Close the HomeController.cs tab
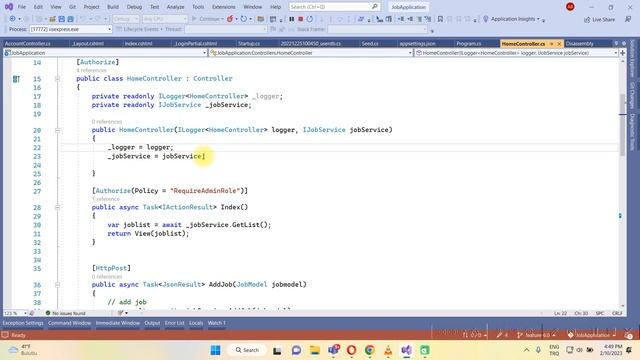This screenshot has height=360, width=640. [x=559, y=44]
